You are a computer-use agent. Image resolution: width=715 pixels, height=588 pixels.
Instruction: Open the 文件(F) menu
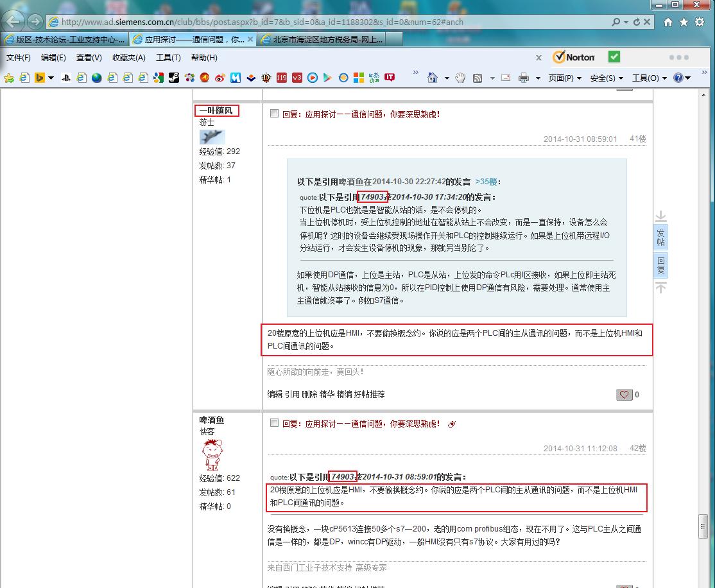18,58
